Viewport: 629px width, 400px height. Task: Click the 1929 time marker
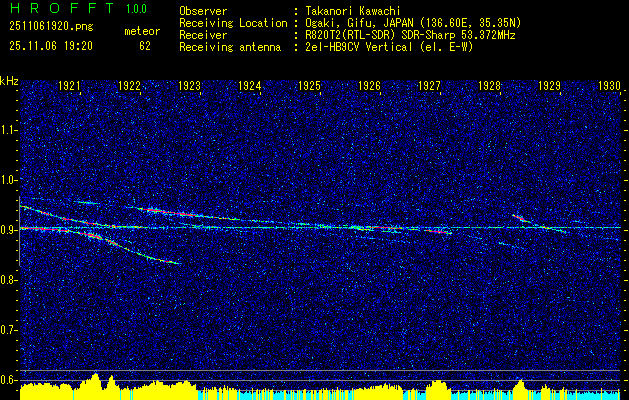click(x=549, y=85)
